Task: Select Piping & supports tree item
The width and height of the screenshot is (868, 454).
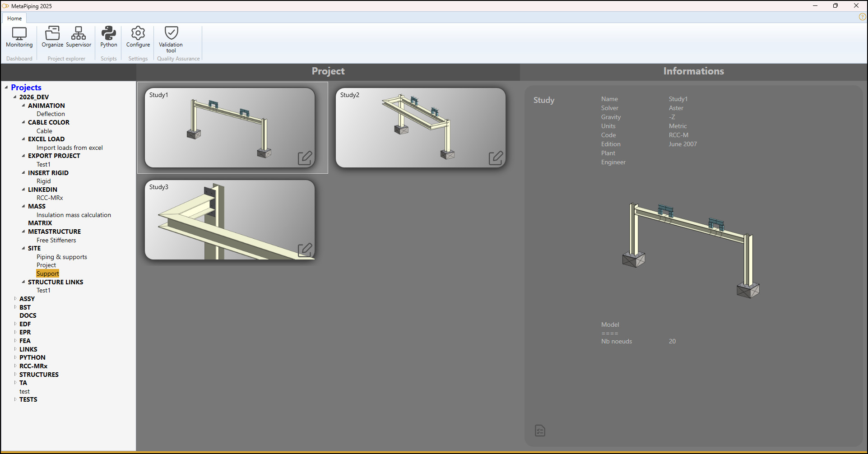Action: point(62,257)
